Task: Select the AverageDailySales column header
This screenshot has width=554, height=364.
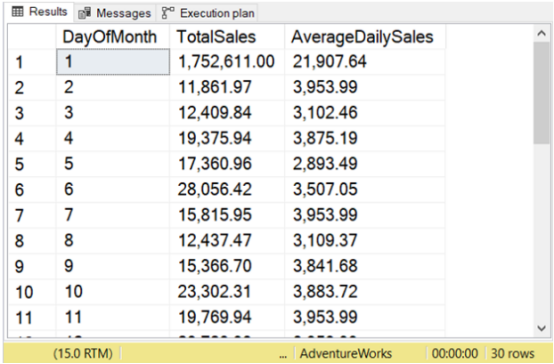Action: coord(365,37)
